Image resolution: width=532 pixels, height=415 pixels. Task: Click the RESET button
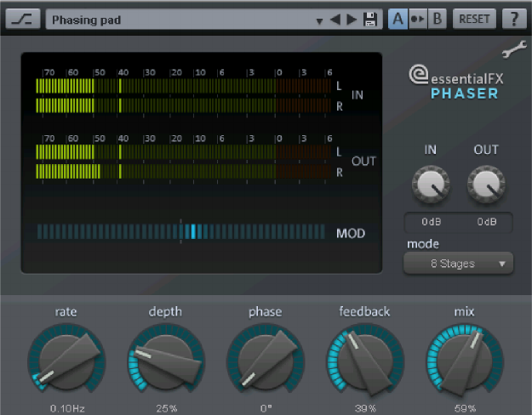click(x=474, y=19)
